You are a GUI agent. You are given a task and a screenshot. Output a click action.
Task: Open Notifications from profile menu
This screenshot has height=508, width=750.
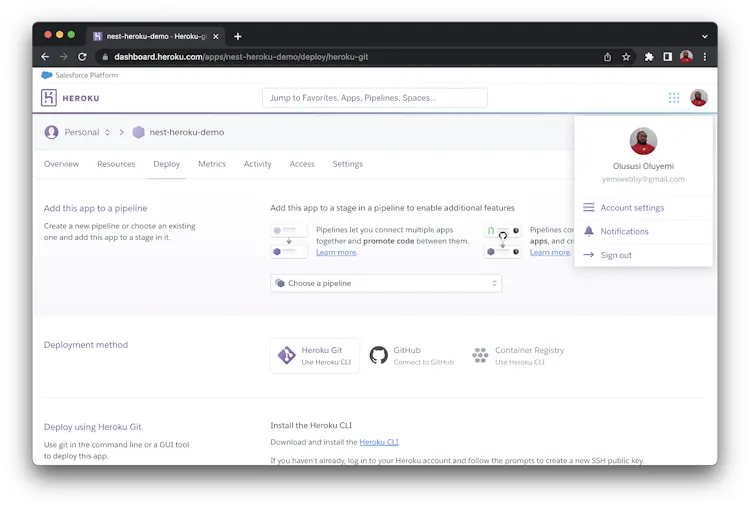coord(643,231)
